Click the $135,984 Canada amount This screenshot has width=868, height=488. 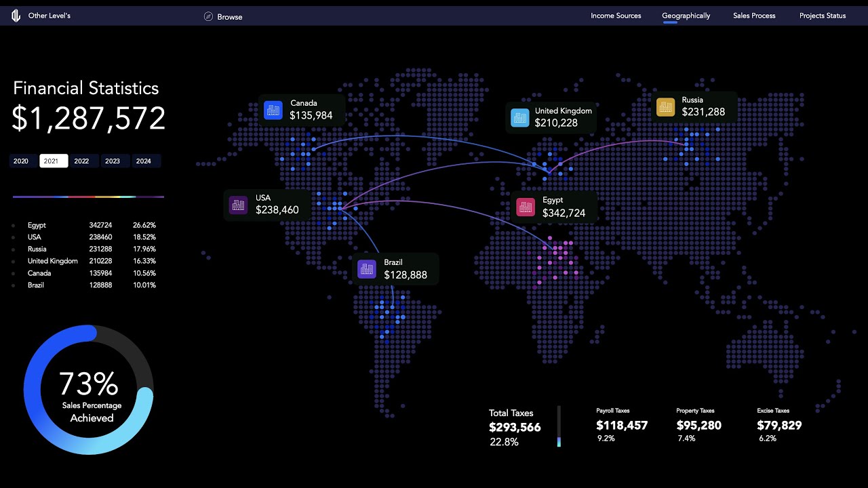pos(311,116)
